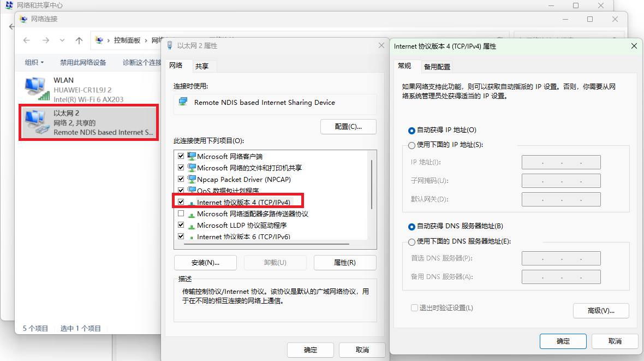Select the WLAN network adapter icon

click(x=37, y=89)
